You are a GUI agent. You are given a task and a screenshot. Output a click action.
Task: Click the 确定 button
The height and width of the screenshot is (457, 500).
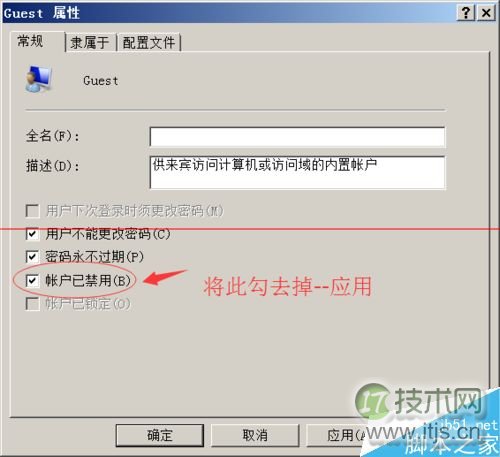coord(160,435)
